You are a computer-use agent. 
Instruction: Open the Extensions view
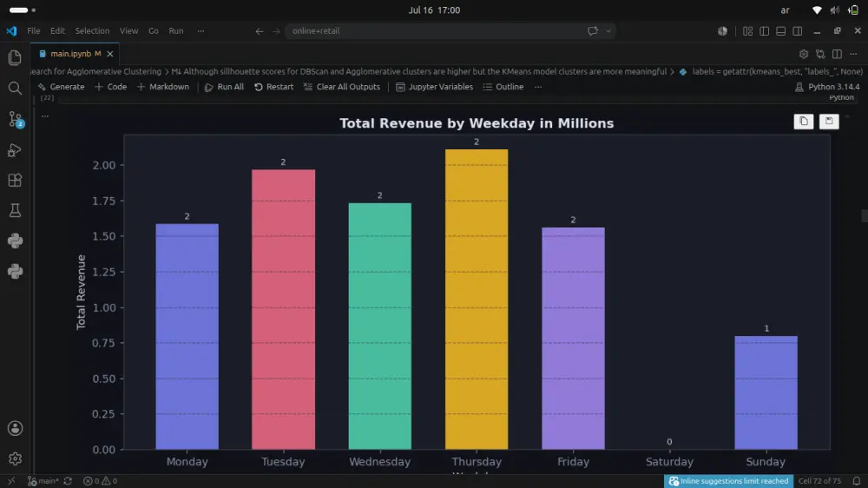(x=15, y=180)
